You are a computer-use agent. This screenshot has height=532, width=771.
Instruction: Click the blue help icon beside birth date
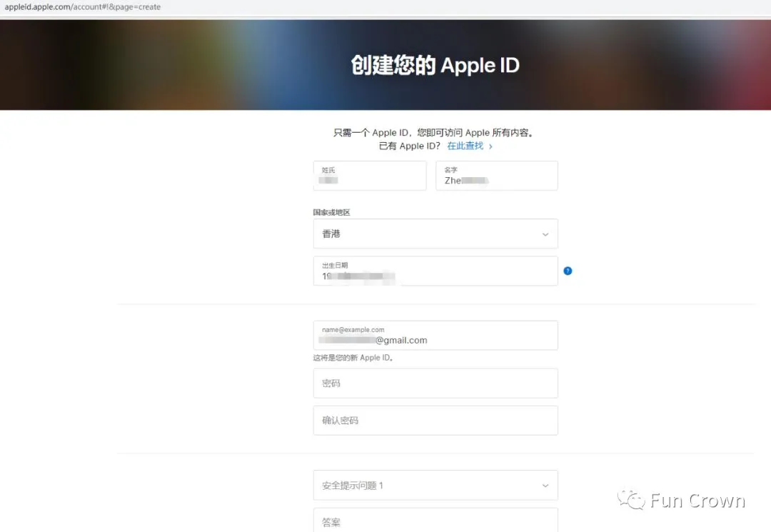click(568, 271)
